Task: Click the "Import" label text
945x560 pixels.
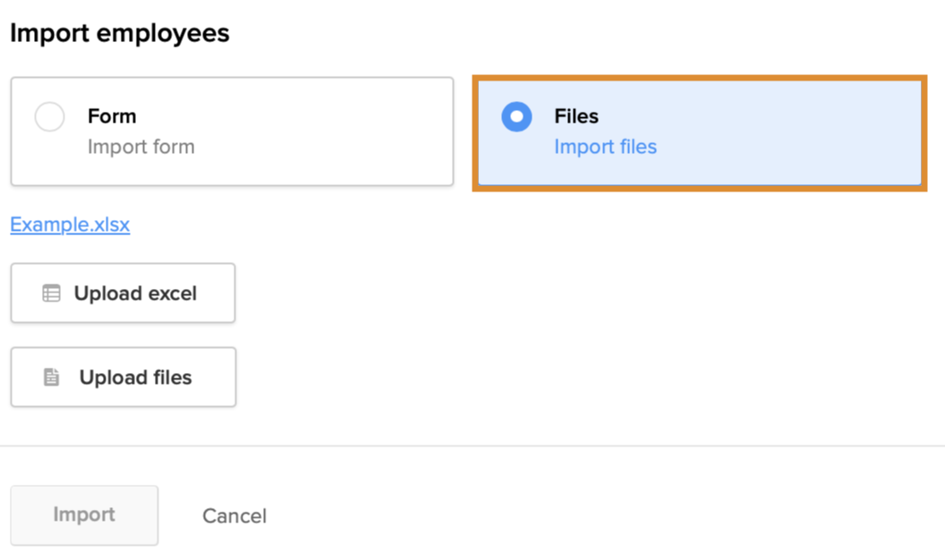Action: click(84, 515)
